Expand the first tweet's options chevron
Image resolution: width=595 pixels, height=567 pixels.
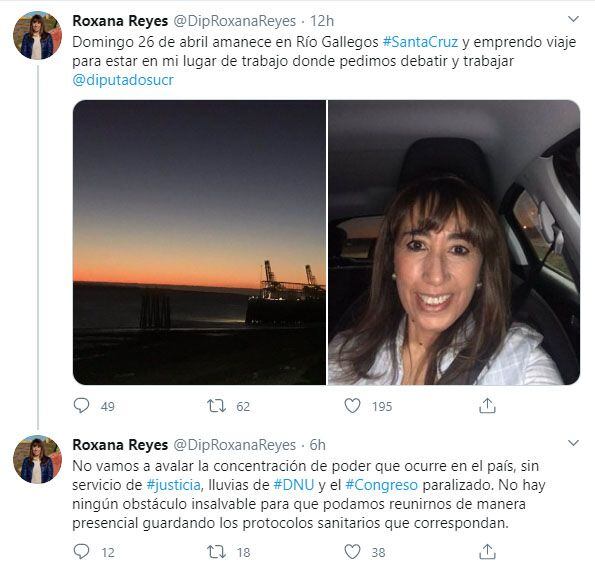click(x=573, y=19)
